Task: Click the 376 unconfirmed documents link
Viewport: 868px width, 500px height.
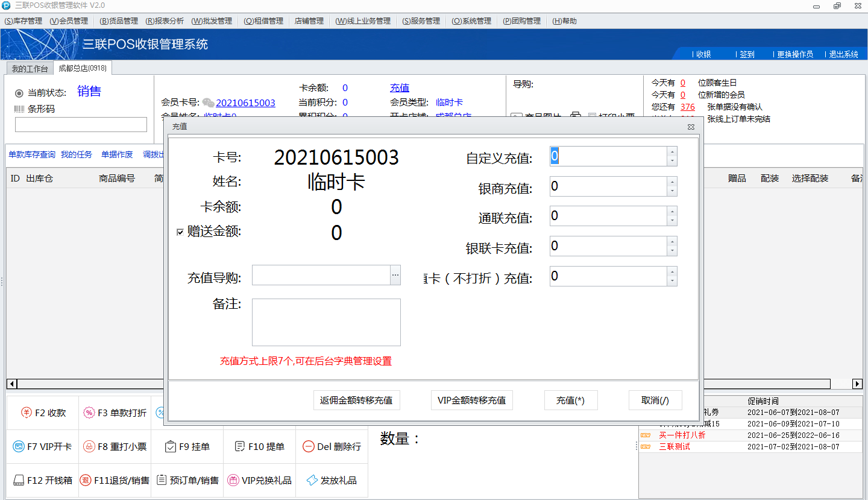Action: pyautogui.click(x=688, y=107)
